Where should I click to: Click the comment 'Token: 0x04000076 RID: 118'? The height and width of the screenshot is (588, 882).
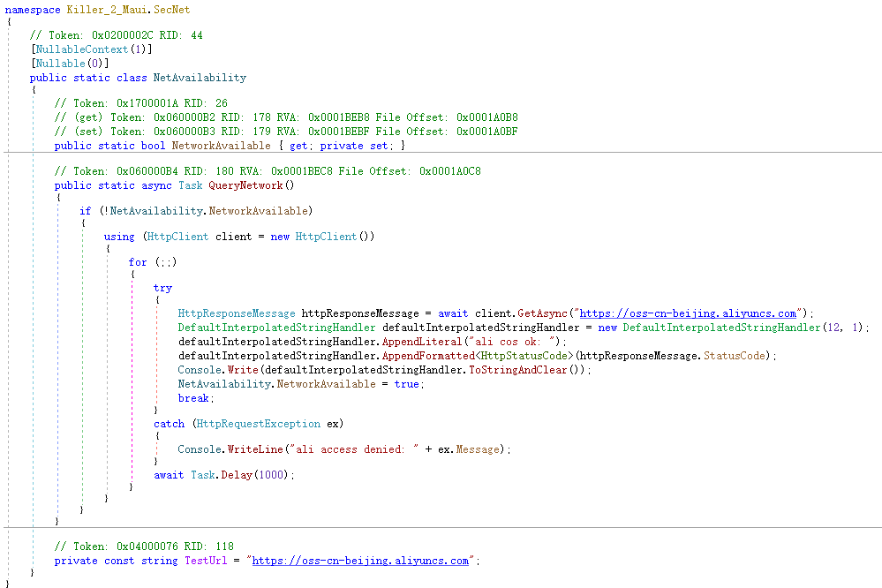tap(144, 547)
